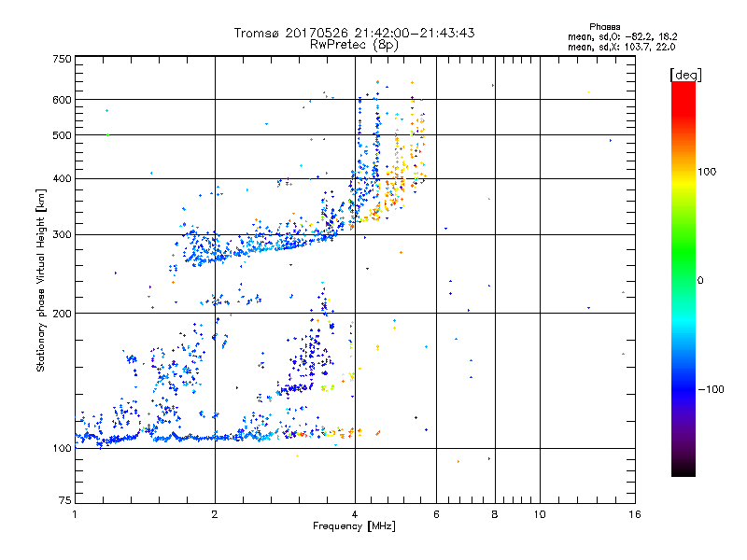
Task: Click the "8" frequency axis label
Action: coord(495,514)
